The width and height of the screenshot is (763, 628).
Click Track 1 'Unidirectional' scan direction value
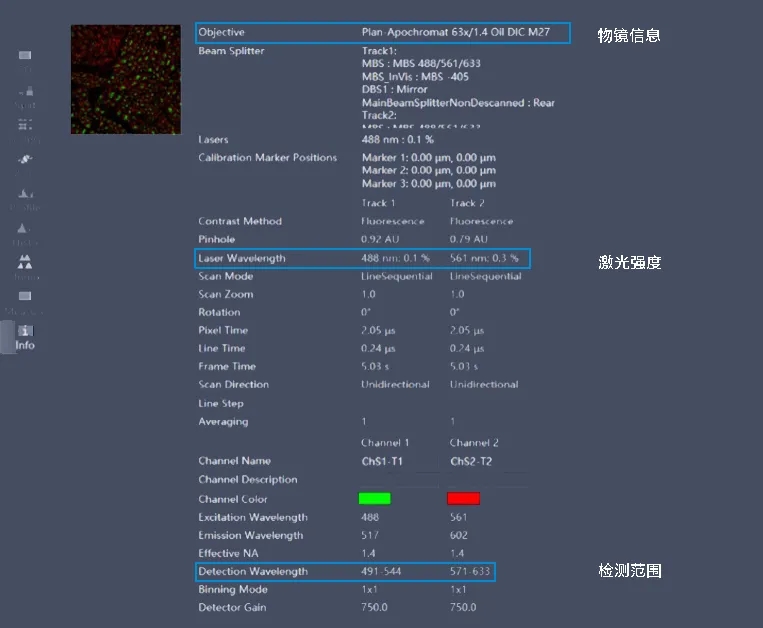(395, 385)
